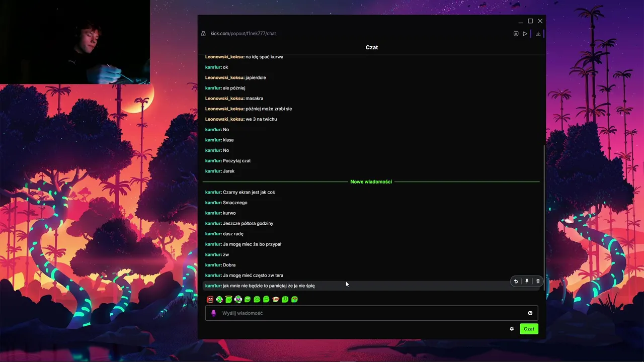
Task: Click Leonowski_koksu name beside 'później może zrobi sie'
Action: (x=224, y=109)
